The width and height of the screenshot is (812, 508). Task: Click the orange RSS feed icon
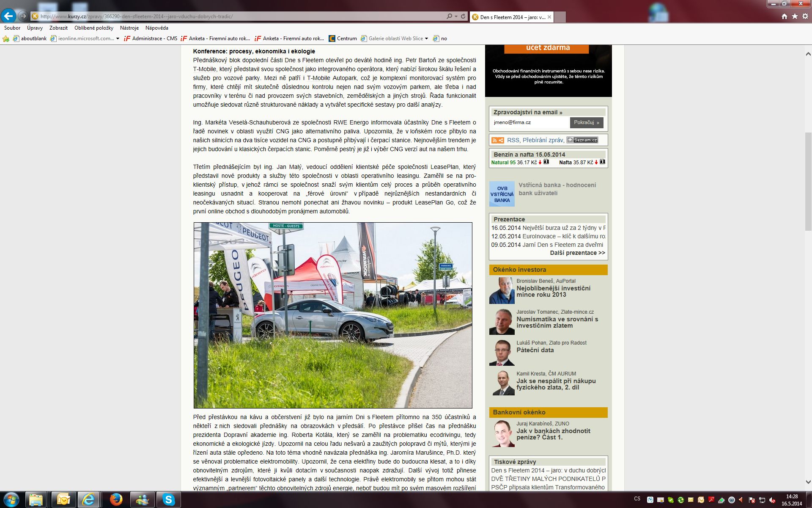(x=494, y=140)
